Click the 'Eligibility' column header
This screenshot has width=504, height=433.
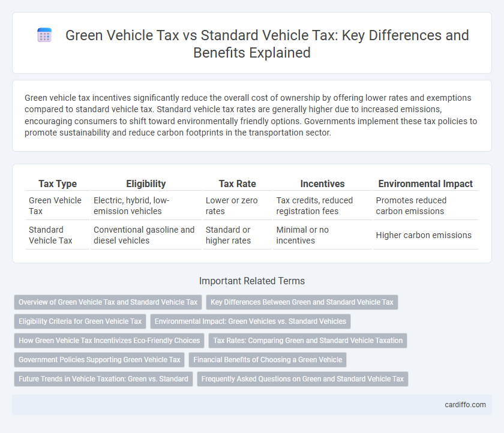tap(146, 184)
